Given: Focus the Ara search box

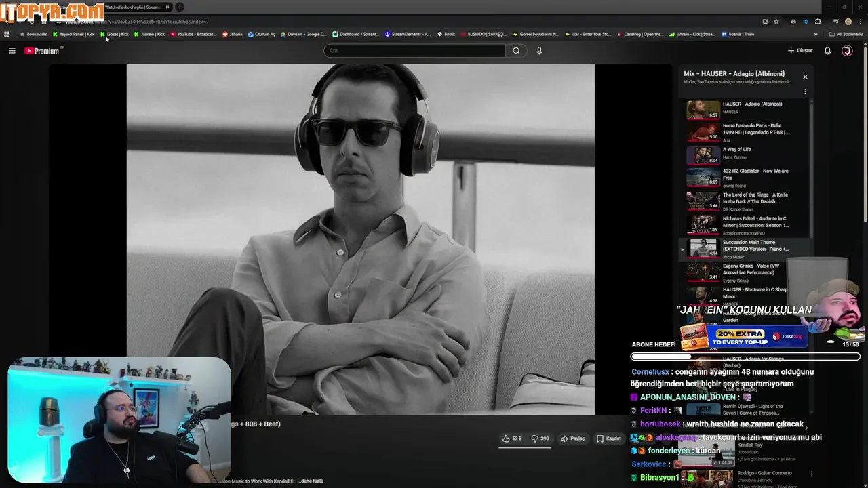Looking at the screenshot, I should click(x=414, y=51).
